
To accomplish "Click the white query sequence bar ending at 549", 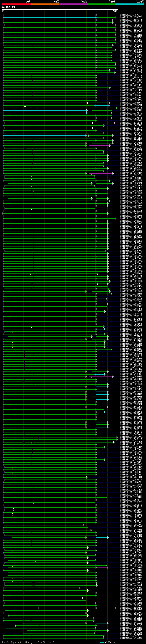I will 60,10.
